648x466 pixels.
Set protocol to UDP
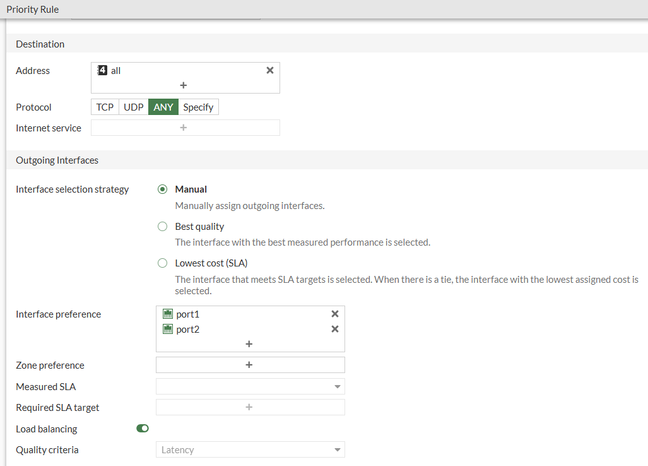coord(134,107)
